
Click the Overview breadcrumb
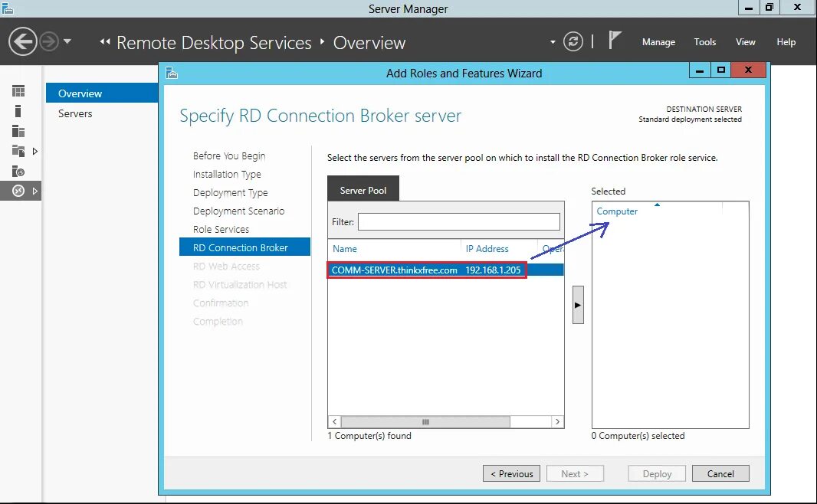pos(369,43)
